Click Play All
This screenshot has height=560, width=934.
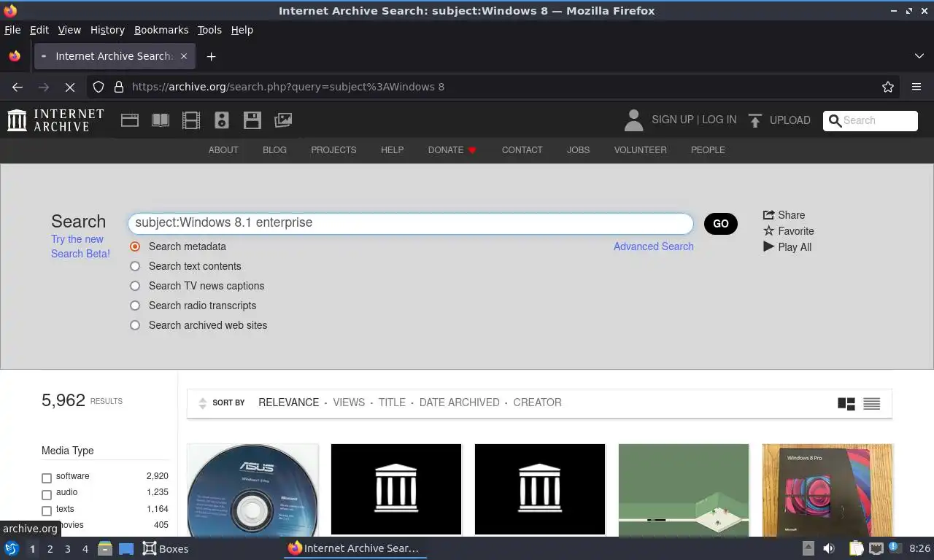point(787,247)
